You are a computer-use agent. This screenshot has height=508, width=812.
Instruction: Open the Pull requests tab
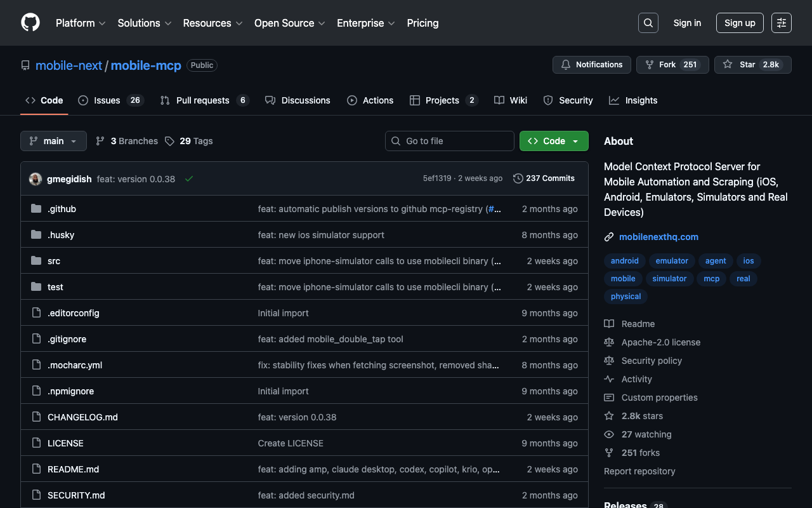click(x=204, y=100)
